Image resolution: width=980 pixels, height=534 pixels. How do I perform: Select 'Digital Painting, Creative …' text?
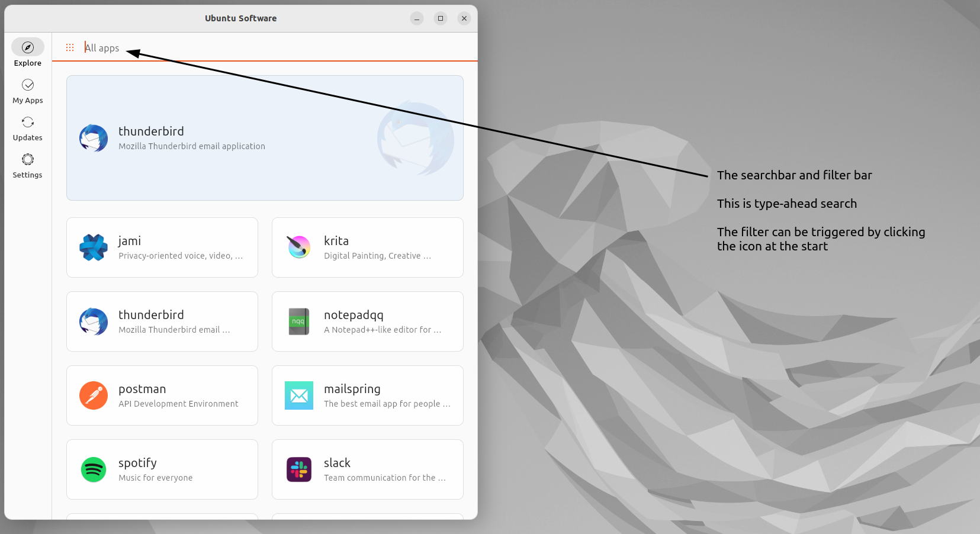coord(377,256)
